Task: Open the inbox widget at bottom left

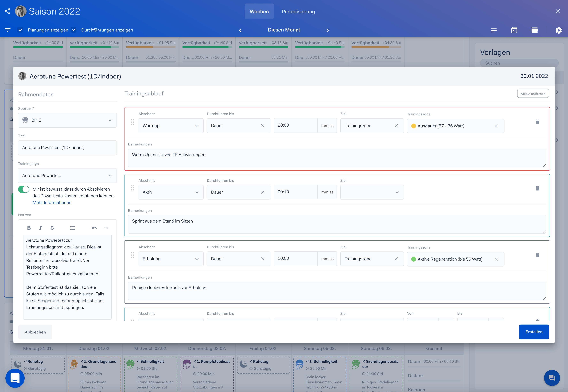Action: pos(15,378)
